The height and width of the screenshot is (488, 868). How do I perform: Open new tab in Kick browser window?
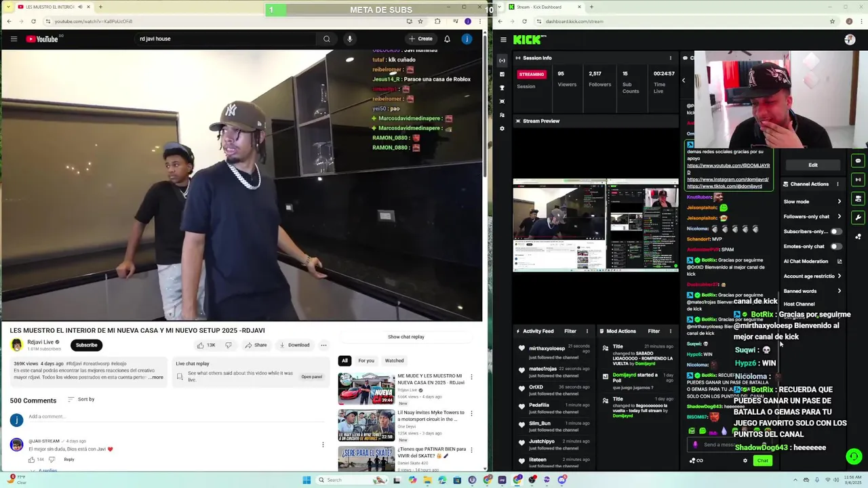click(591, 7)
